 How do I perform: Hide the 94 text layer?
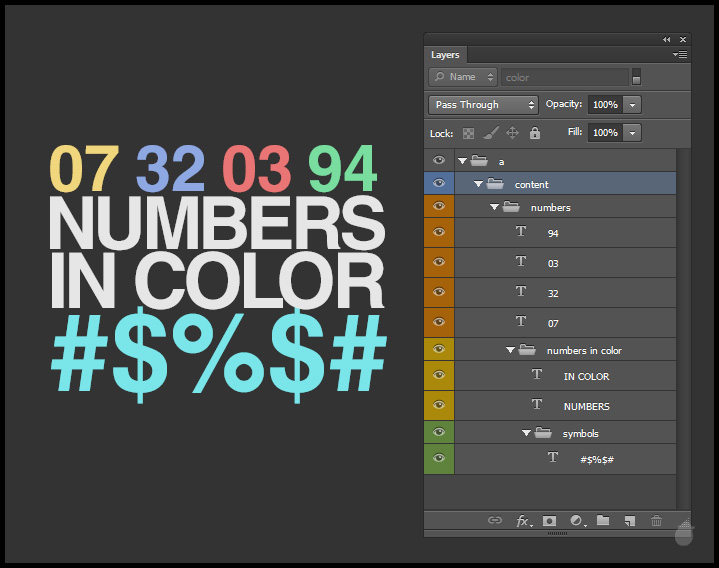coord(439,233)
